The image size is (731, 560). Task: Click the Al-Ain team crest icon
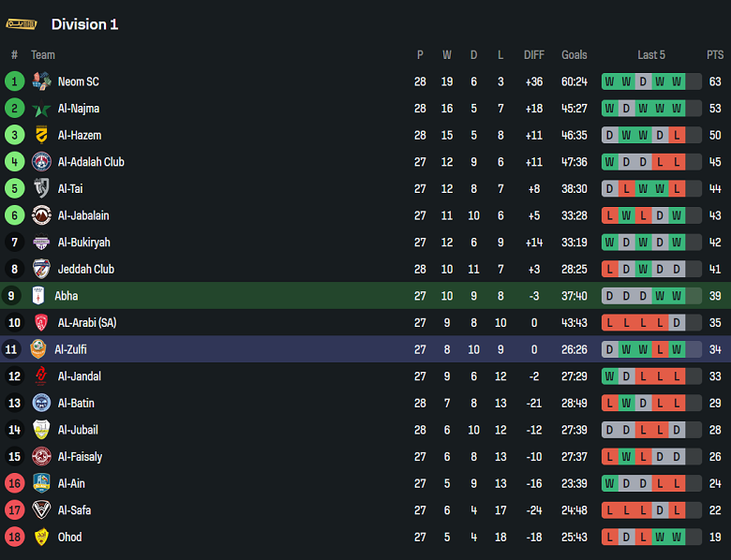[x=41, y=483]
